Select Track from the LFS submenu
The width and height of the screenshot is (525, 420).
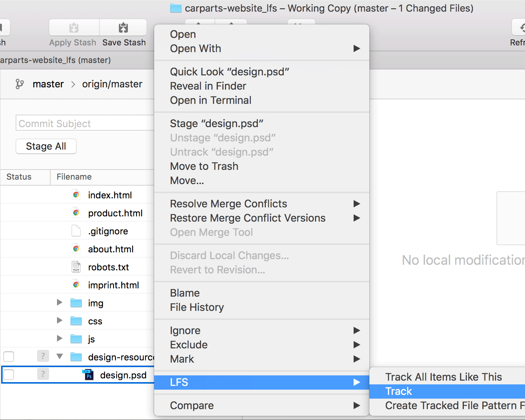pos(398,391)
